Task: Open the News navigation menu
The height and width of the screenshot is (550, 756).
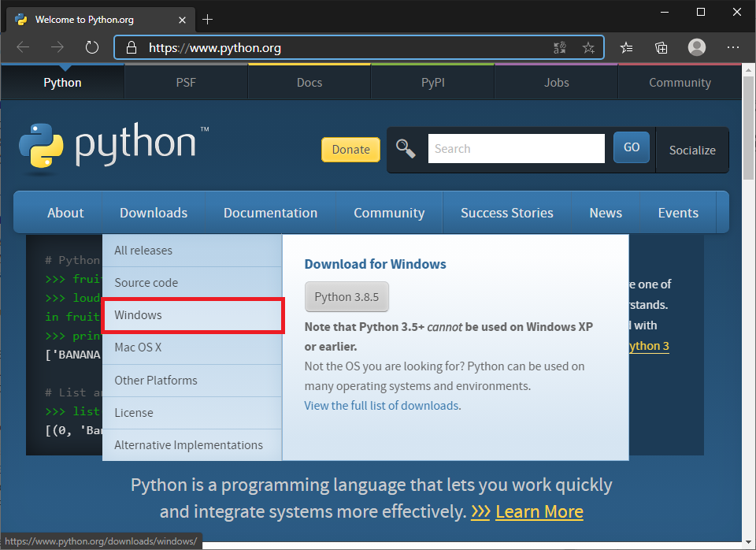Action: [x=606, y=213]
